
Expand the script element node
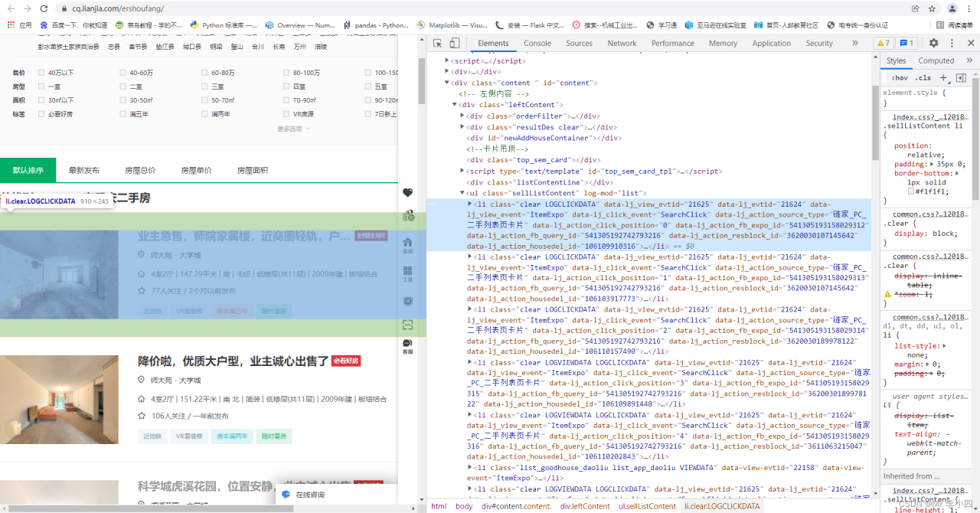point(448,60)
